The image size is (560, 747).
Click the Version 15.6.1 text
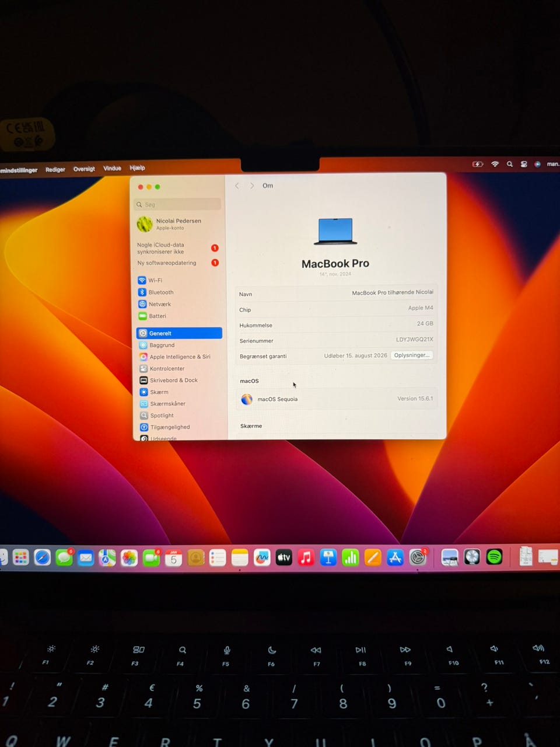(415, 399)
